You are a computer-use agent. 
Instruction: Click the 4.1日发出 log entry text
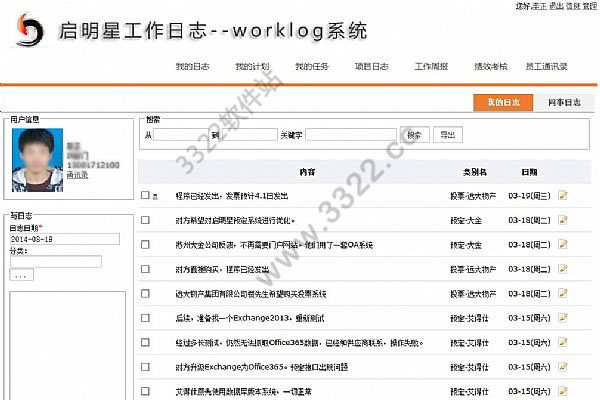pyautogui.click(x=232, y=196)
